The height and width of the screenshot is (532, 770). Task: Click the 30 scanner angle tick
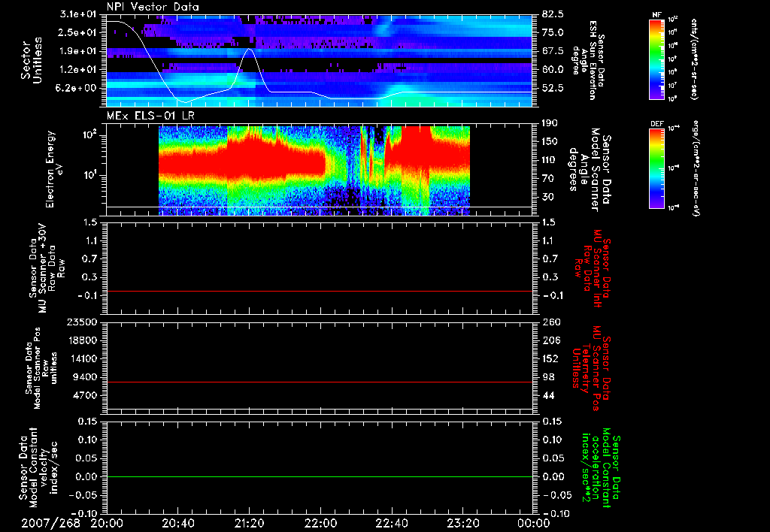click(548, 197)
